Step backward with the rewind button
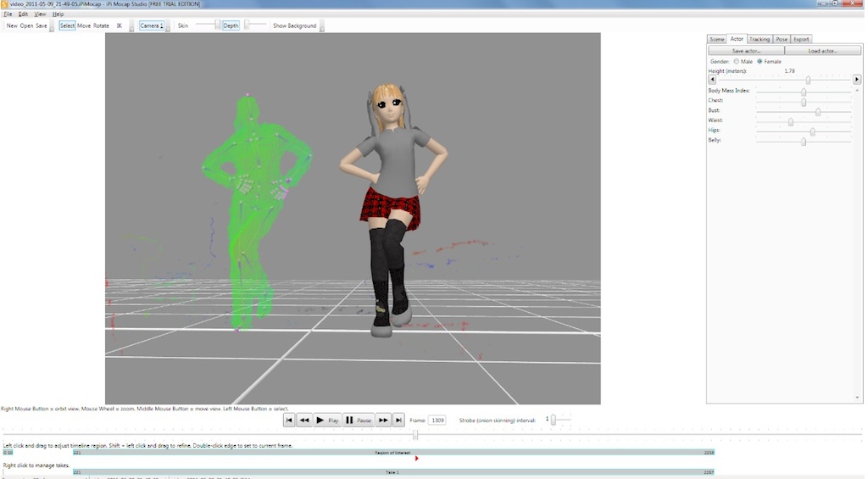868x479 pixels. pos(304,421)
